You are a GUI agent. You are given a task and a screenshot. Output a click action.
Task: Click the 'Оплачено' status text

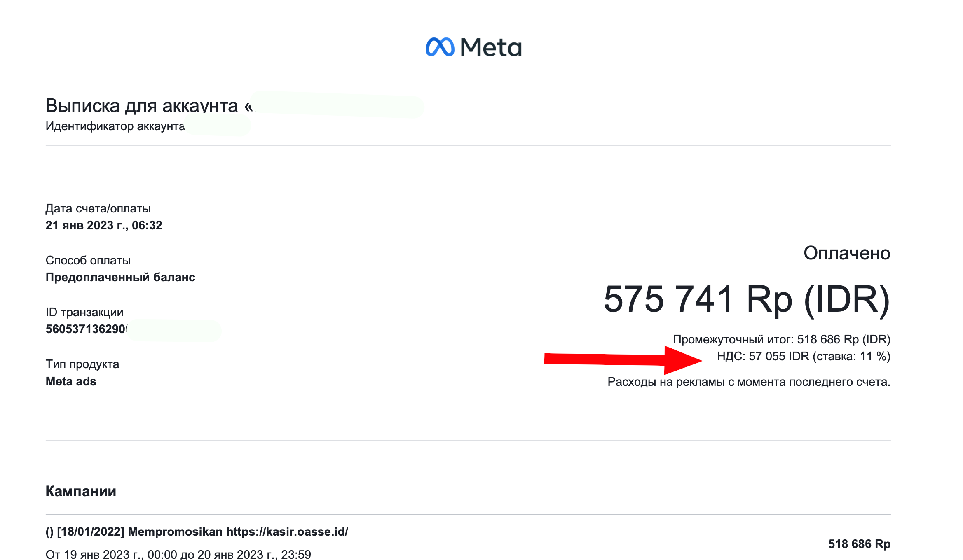tap(846, 253)
